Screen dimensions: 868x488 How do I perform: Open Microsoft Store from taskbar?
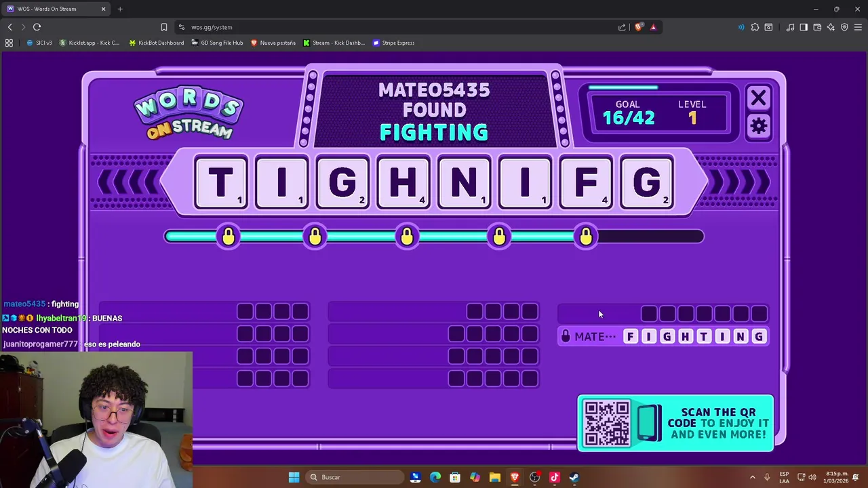455,477
